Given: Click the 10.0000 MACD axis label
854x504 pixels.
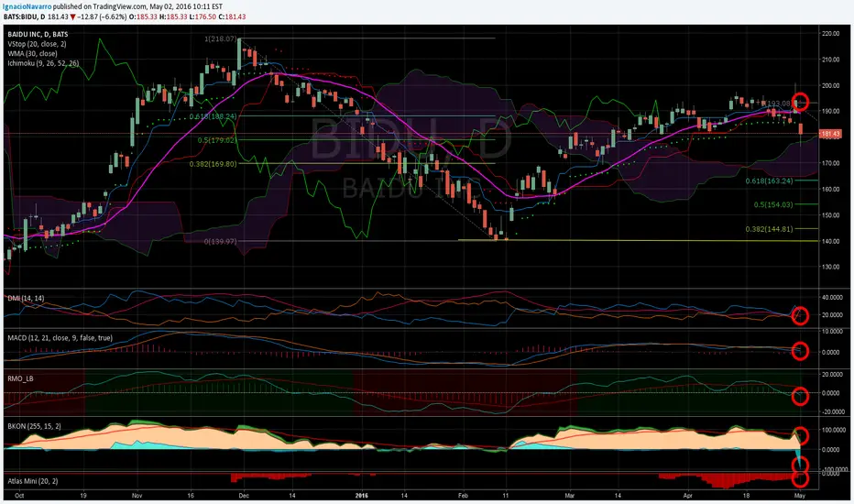Looking at the screenshot, I should pos(833,332).
